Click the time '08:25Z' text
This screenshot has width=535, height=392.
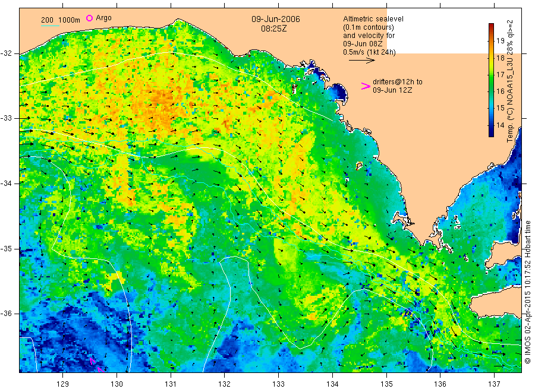(274, 29)
